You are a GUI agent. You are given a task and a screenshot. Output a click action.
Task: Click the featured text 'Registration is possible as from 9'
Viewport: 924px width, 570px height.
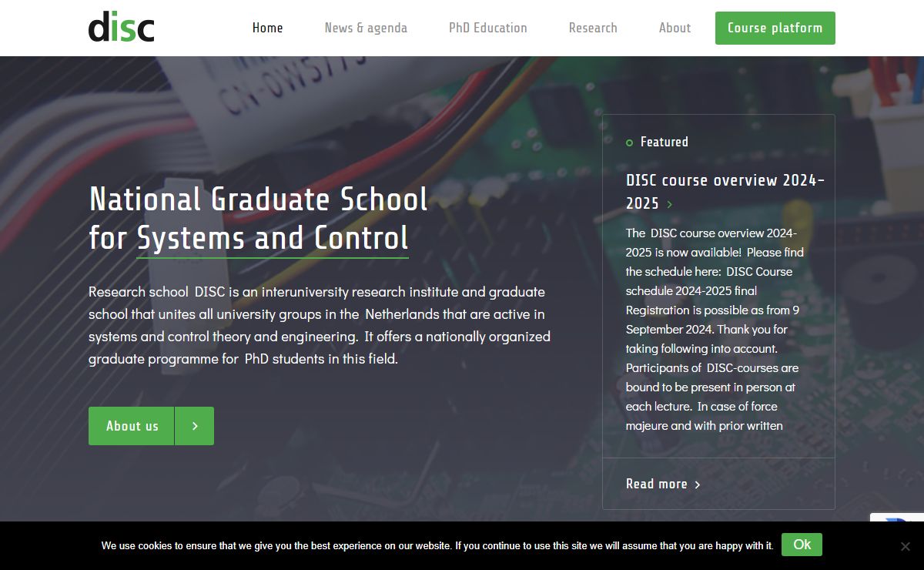[712, 310]
